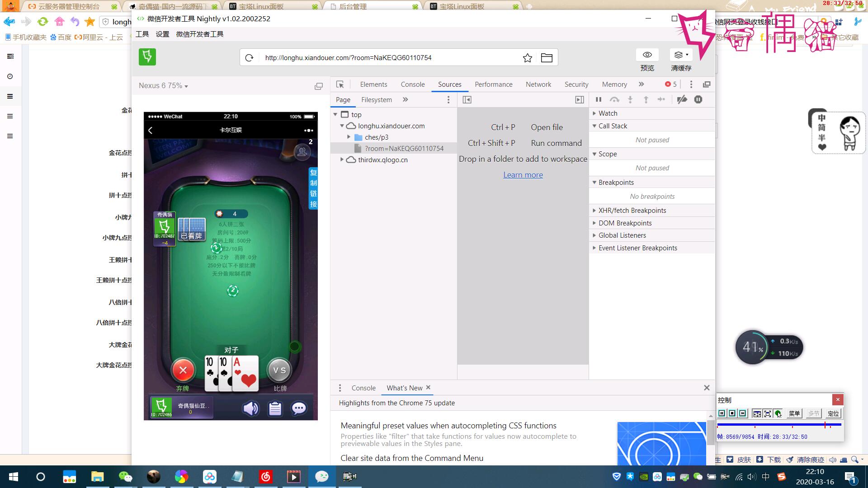Click step into function icon
Image resolution: width=868 pixels, height=488 pixels.
click(x=630, y=99)
